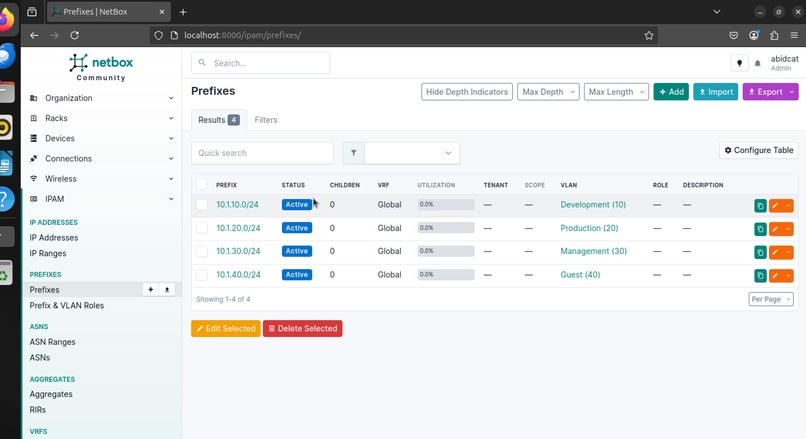Viewport: 806px width, 439px height.
Task: Tick the select-all checkbox in table header
Action: click(202, 185)
